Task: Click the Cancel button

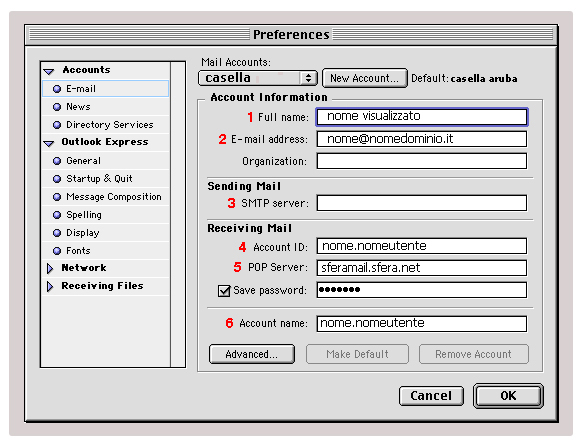Action: pos(431,396)
